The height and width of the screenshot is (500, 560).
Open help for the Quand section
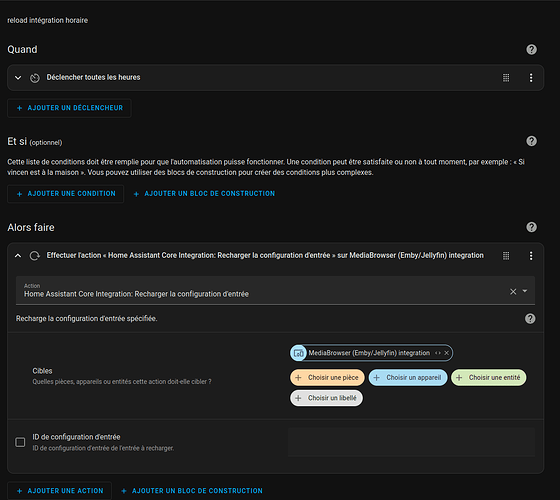click(531, 49)
